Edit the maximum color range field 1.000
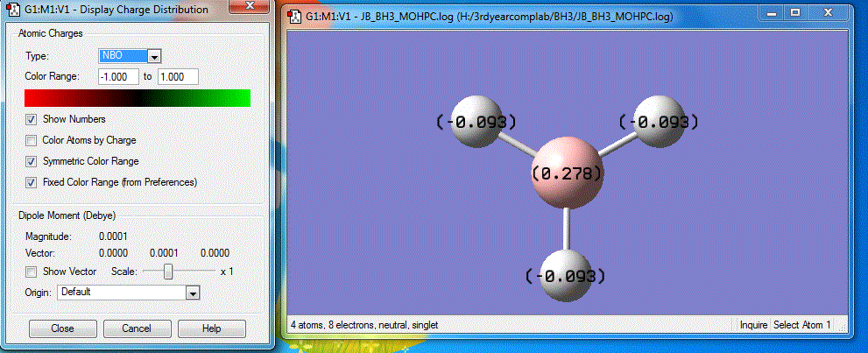Viewport: 868px width, 353px height. 179,76
